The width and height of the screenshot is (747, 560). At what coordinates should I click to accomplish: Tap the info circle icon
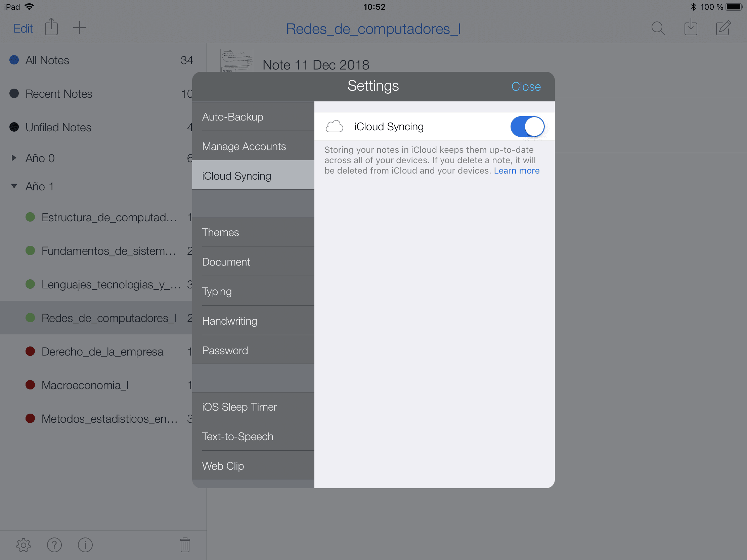pyautogui.click(x=85, y=545)
